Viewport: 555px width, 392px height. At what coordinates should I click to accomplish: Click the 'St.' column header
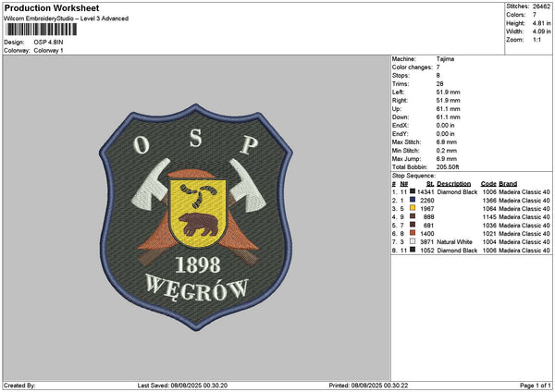click(430, 184)
